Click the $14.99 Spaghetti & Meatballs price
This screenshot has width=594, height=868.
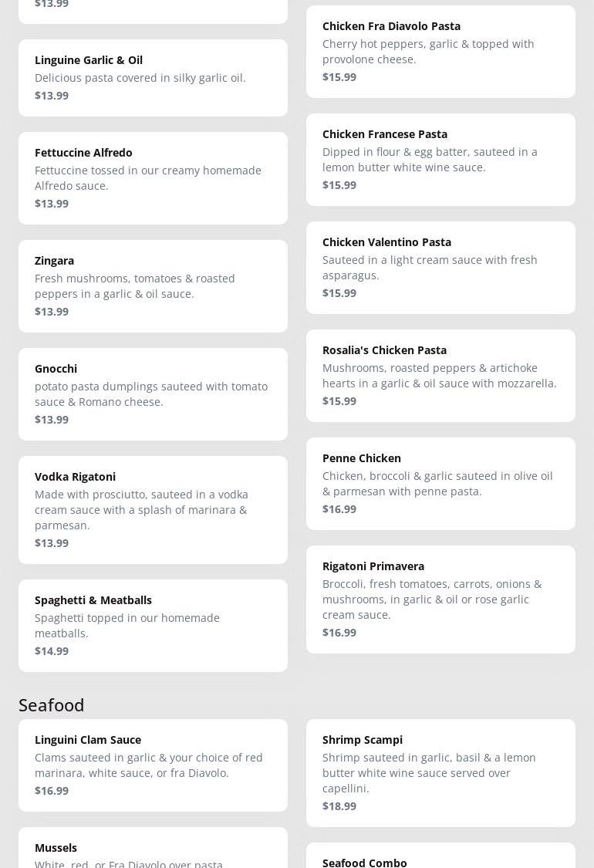click(52, 651)
